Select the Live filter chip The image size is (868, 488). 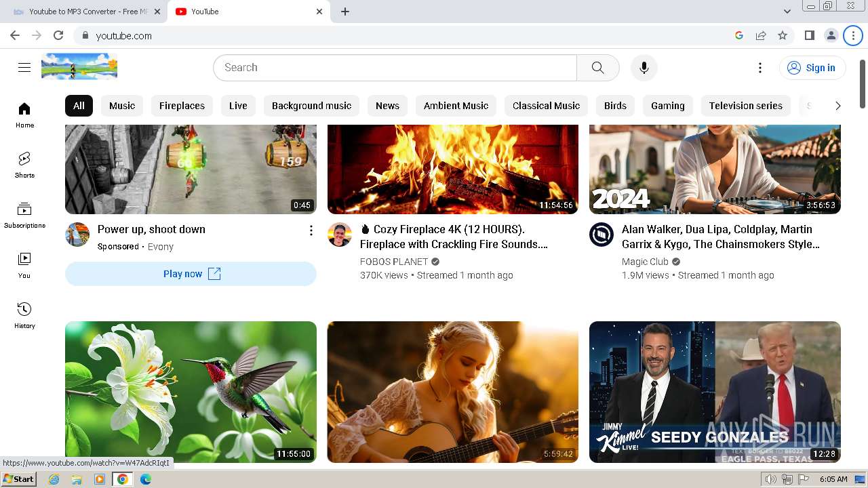tap(238, 106)
